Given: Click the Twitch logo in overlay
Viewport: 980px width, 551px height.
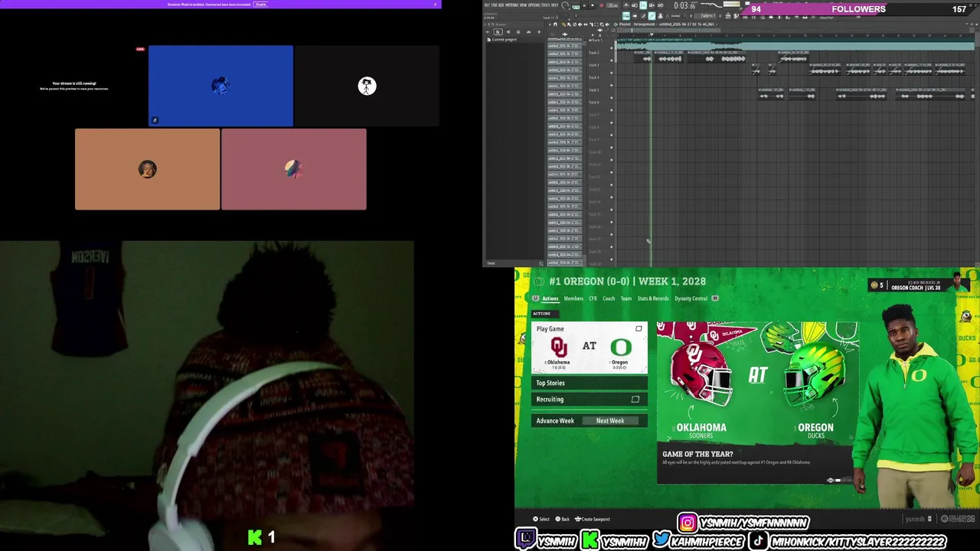Looking at the screenshot, I should coord(526,539).
